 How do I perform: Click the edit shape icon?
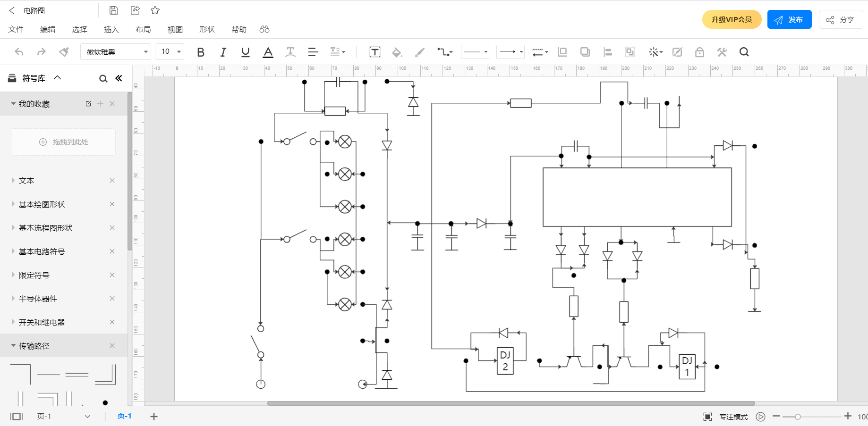pyautogui.click(x=677, y=52)
